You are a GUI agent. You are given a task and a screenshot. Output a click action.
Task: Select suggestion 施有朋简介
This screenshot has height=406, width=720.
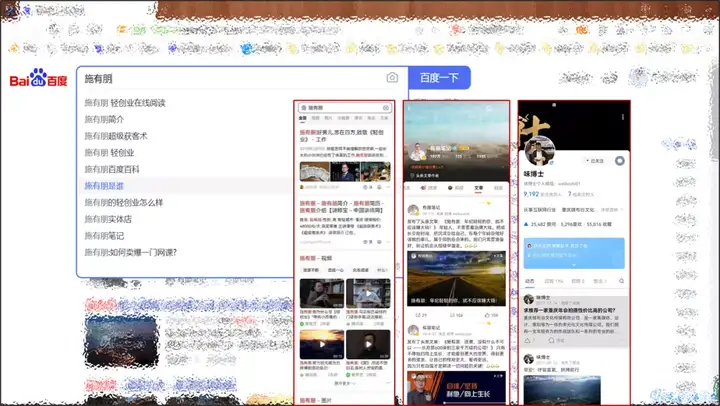[x=104, y=119]
